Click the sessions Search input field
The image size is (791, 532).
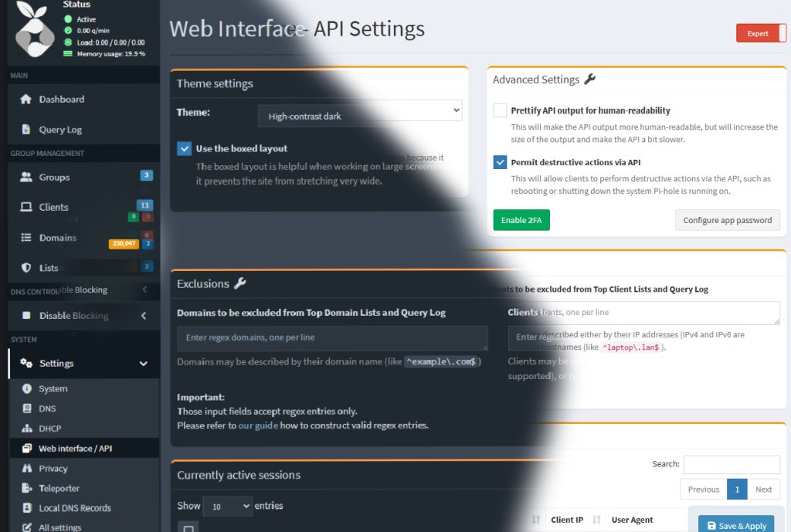tap(731, 465)
